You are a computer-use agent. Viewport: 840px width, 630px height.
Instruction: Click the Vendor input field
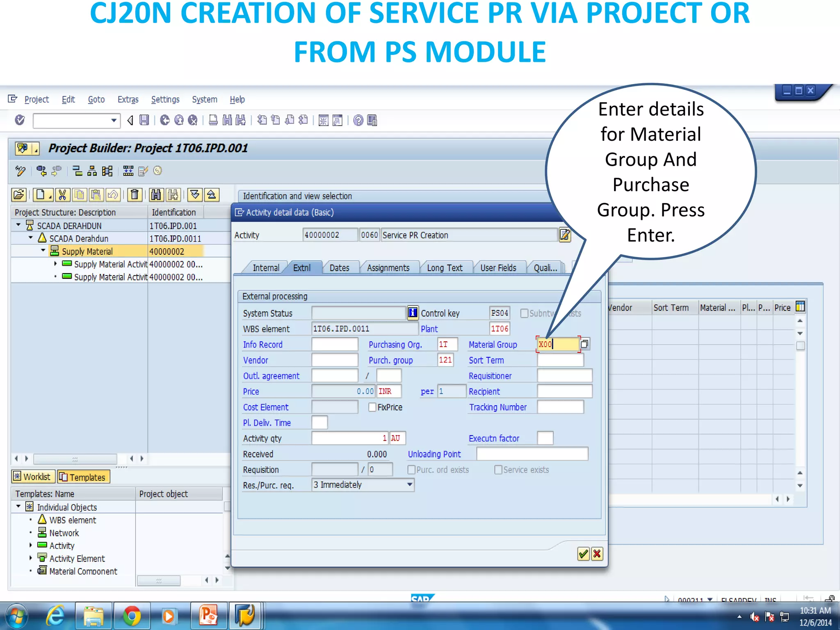coord(335,360)
